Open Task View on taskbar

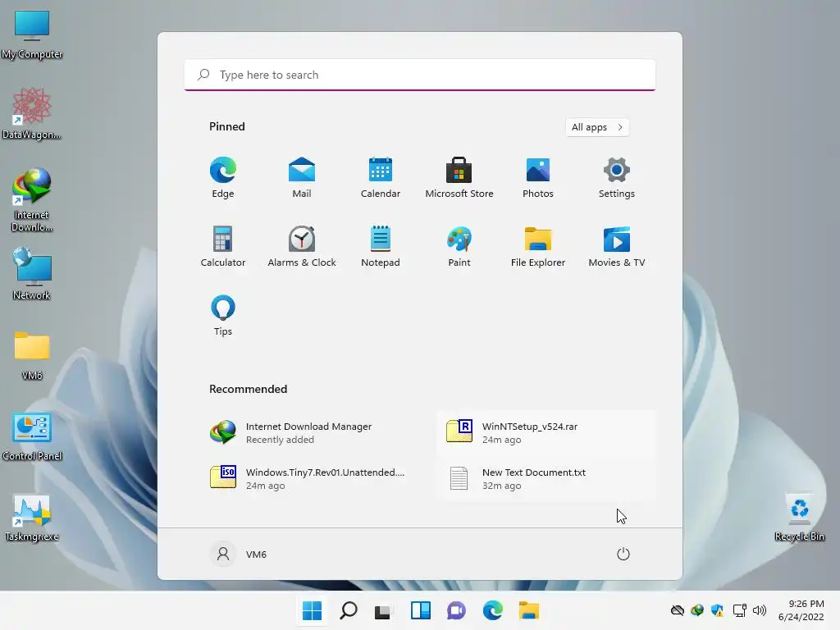382,610
